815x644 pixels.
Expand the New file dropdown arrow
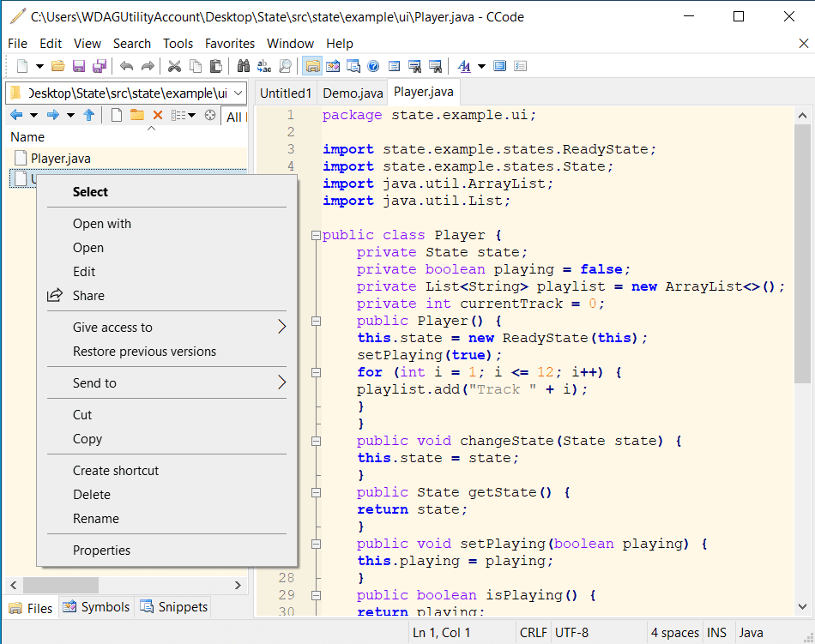pos(39,66)
